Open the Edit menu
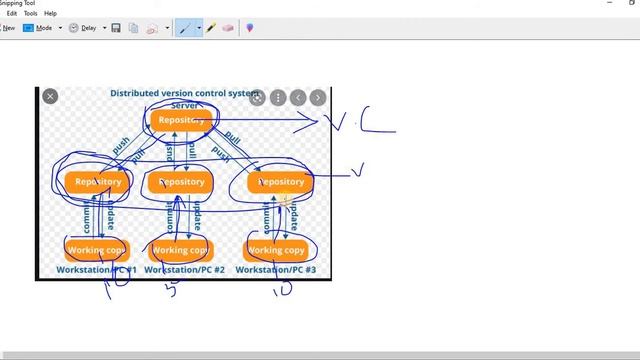Image resolution: width=640 pixels, height=360 pixels. click(12, 13)
